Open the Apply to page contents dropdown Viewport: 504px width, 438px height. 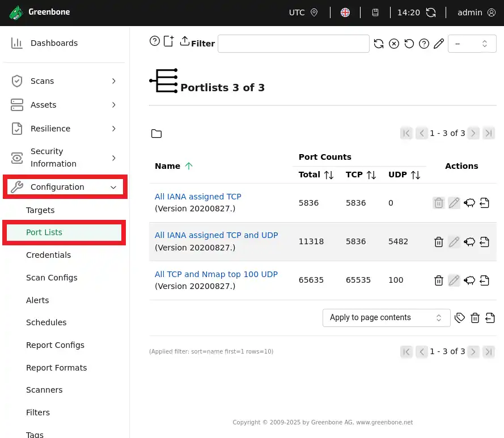click(x=386, y=318)
